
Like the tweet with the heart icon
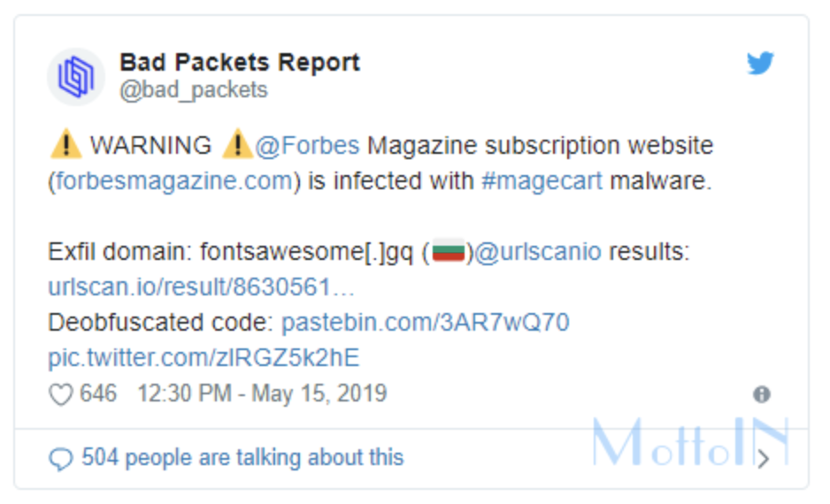60,394
